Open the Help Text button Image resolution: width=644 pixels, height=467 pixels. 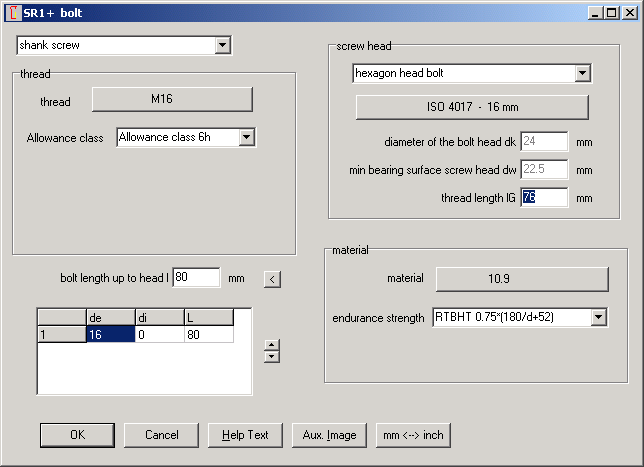point(245,435)
